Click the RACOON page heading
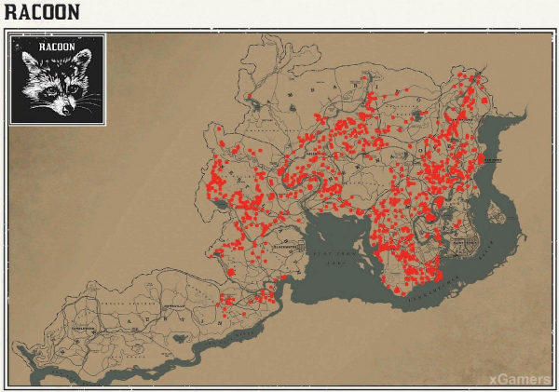The image size is (559, 392). pyautogui.click(x=42, y=12)
